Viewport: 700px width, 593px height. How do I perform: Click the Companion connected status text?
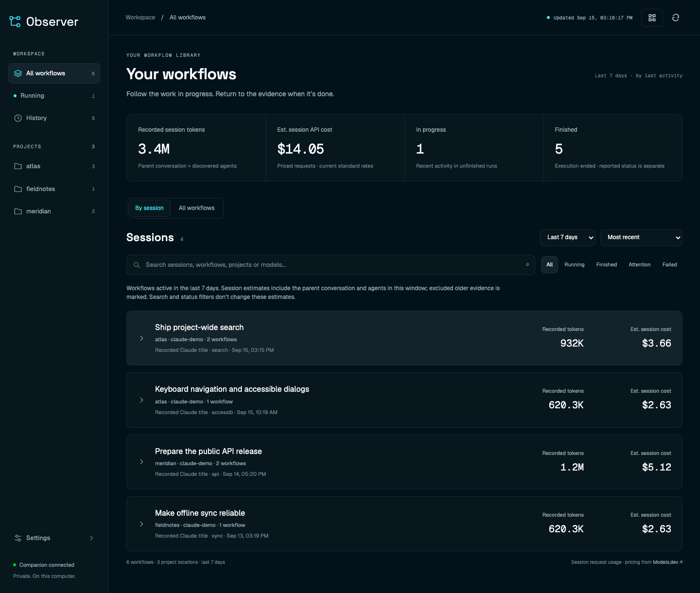(x=47, y=565)
